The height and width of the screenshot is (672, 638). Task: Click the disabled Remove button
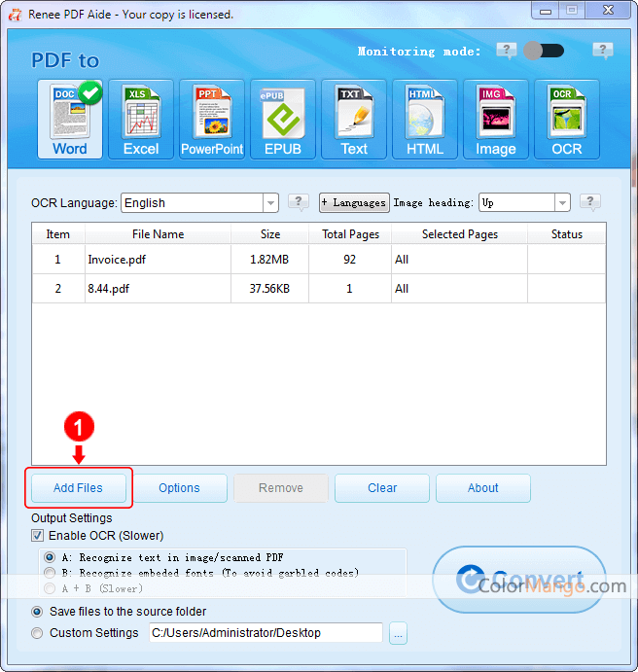coord(281,488)
